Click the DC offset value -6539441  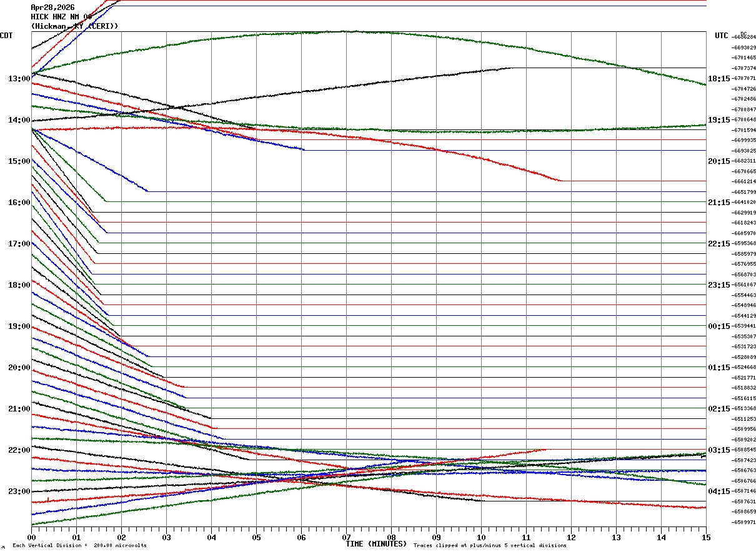(x=744, y=326)
